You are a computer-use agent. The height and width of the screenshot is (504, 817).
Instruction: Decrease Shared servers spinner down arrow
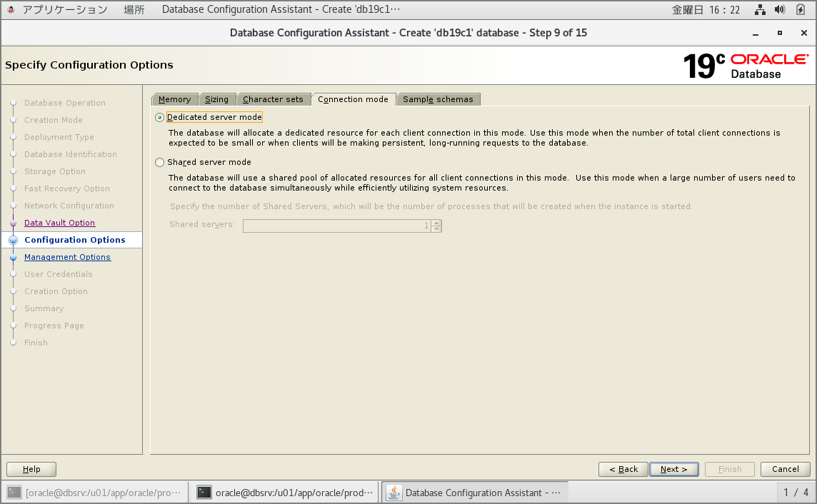(436, 228)
